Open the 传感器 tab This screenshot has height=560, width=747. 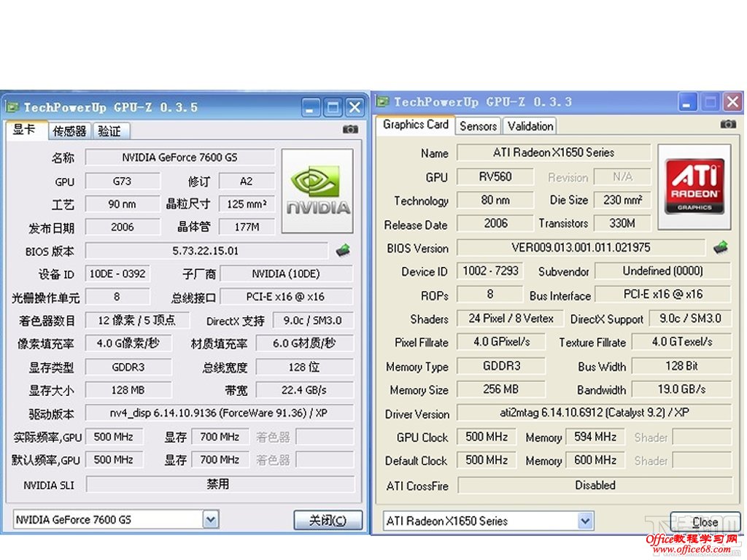coord(69,131)
